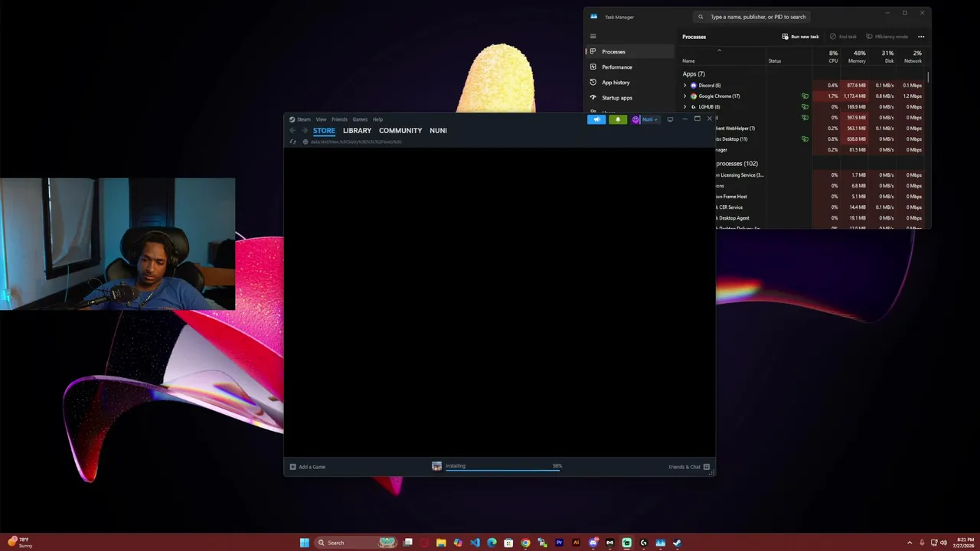The image size is (980, 551).
Task: Click Run new task in Task Manager
Action: (801, 37)
